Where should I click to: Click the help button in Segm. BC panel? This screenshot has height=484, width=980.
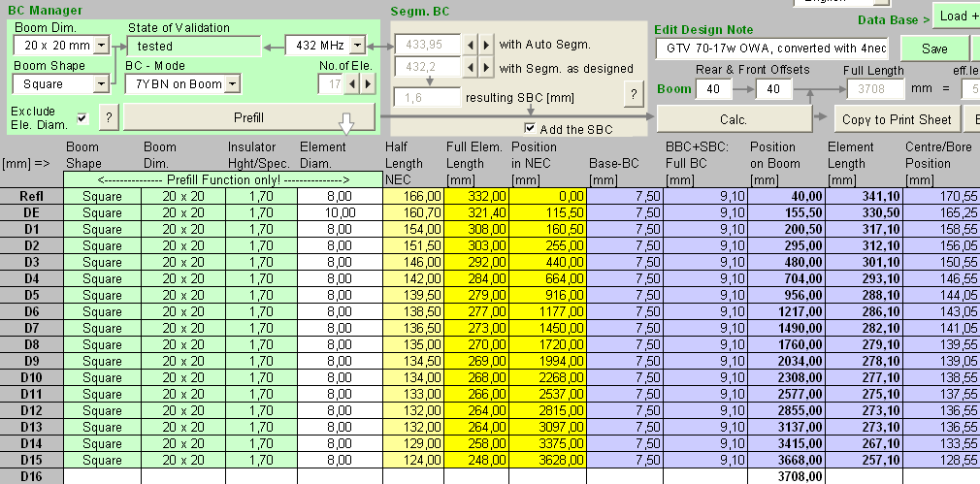click(633, 93)
